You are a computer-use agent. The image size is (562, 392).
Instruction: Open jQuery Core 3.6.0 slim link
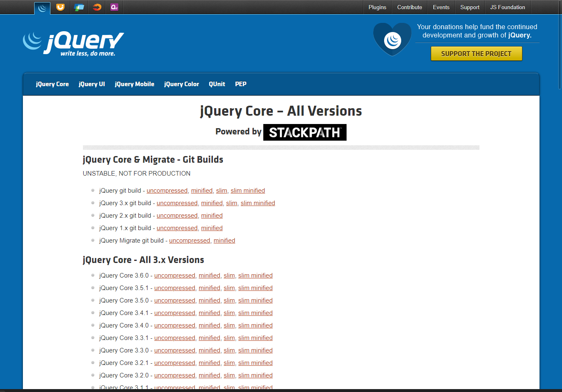[x=229, y=275]
